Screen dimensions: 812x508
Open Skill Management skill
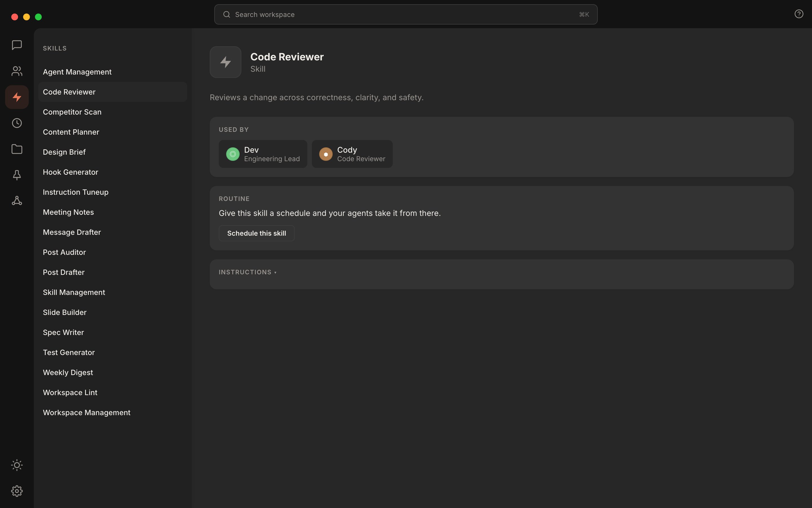coord(113,292)
